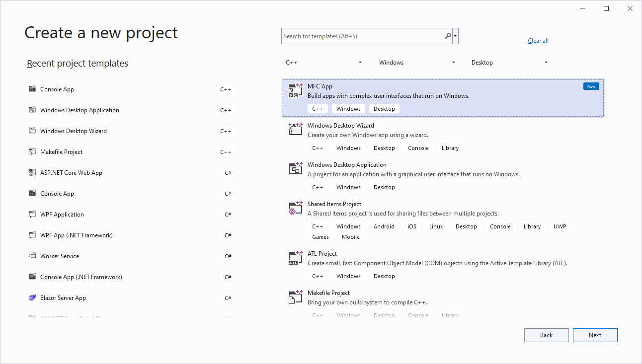Screen dimensions: 642x364
Task: Click the MFC App description text
Action: tap(389, 96)
